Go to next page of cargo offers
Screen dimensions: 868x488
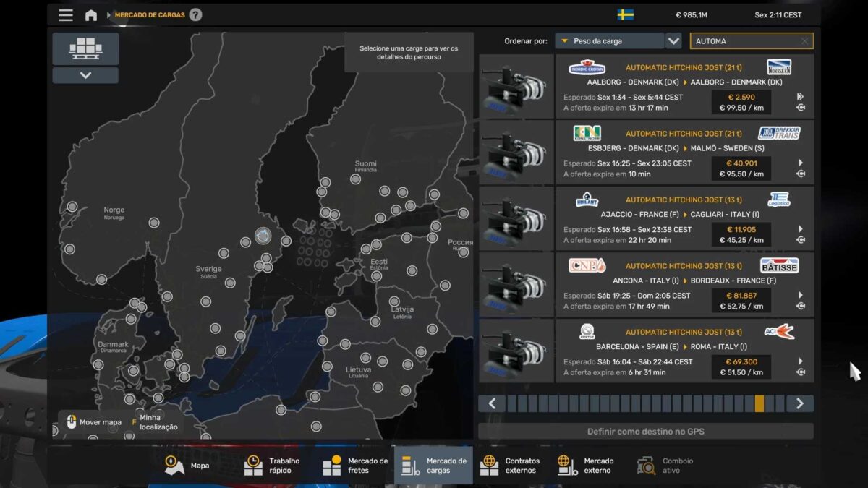tap(799, 403)
